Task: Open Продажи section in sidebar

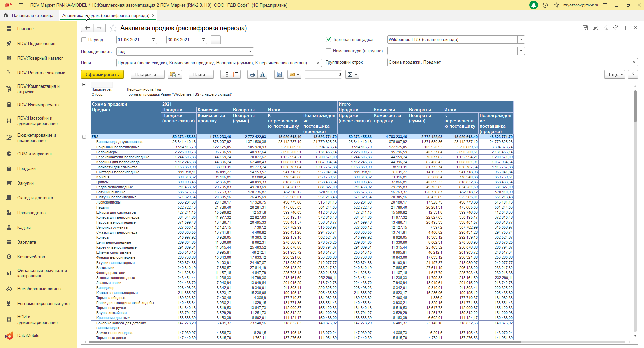Action: coord(27,168)
